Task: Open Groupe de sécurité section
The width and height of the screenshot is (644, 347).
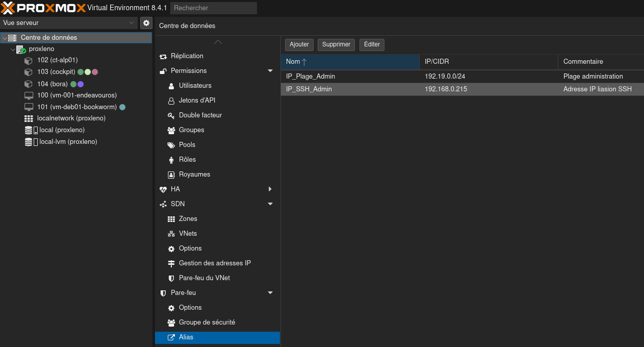Action: (x=207, y=323)
